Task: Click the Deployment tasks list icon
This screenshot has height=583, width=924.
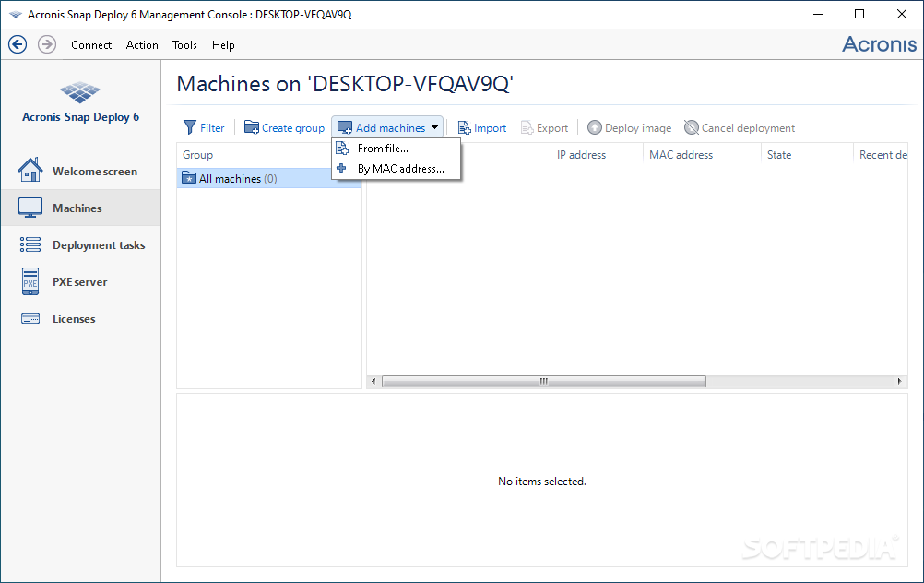Action: tap(30, 244)
